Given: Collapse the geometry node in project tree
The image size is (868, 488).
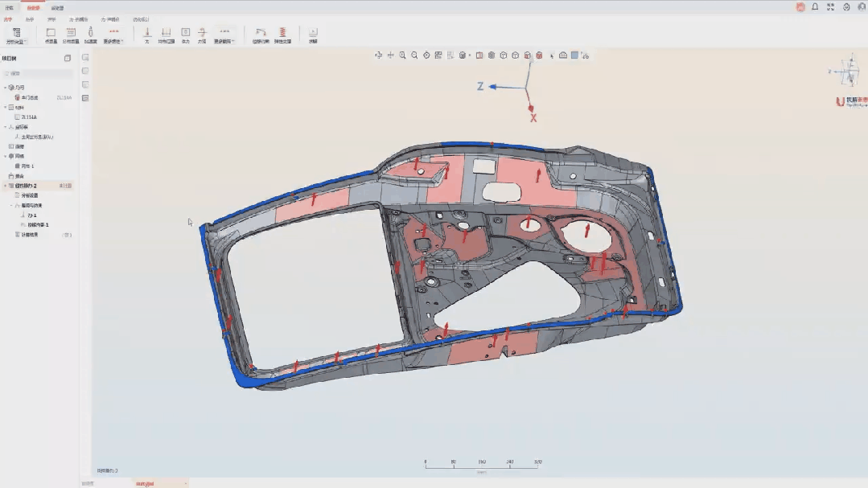Looking at the screenshot, I should [x=5, y=88].
